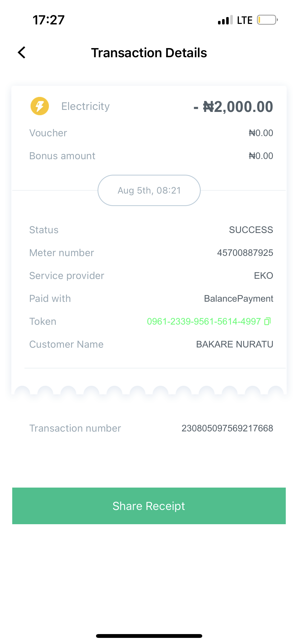The image size is (298, 644).
Task: Copy the token using the copy icon
Action: pos(267,321)
